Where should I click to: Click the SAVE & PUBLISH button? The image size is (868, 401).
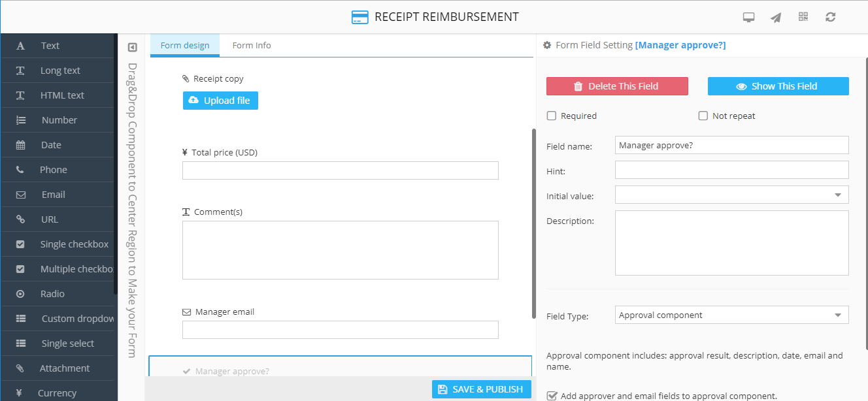point(481,389)
